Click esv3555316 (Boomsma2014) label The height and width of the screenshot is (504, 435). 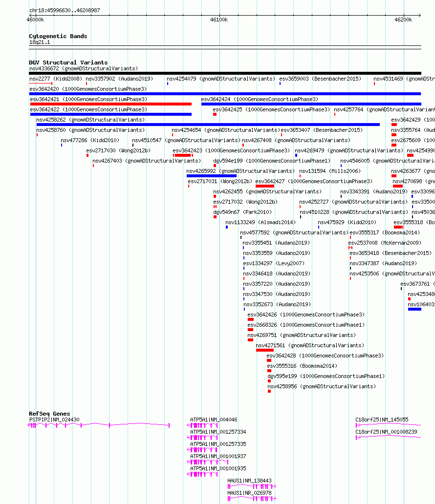(302, 366)
